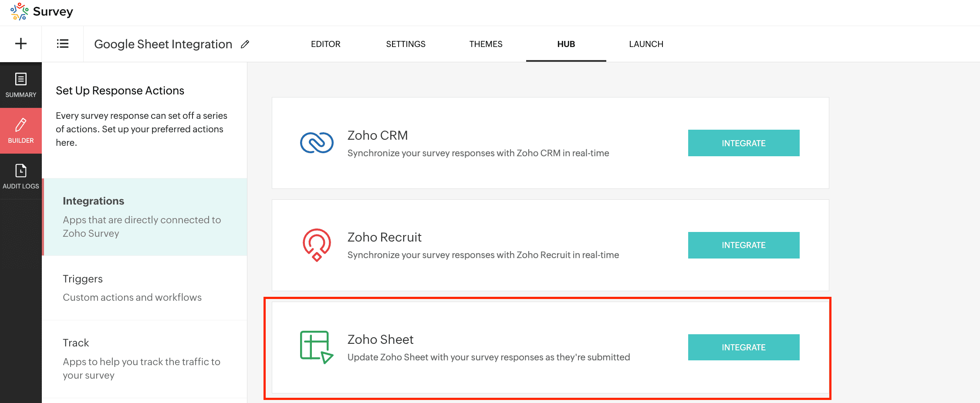This screenshot has width=980, height=403.
Task: Click the pencil icon to rename survey
Action: 245,44
